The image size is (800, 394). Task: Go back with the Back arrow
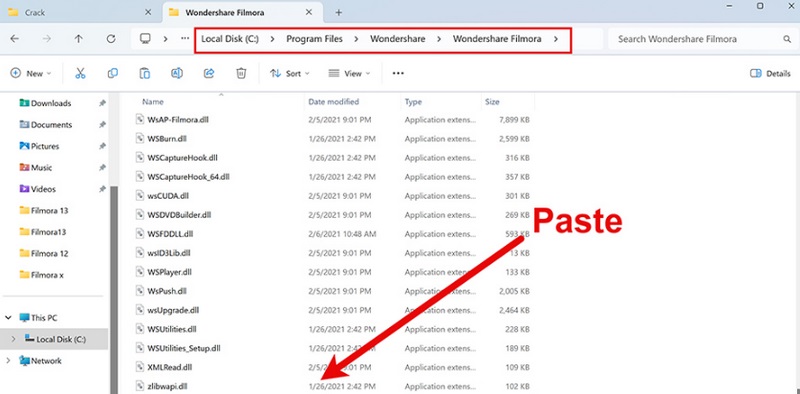click(x=15, y=39)
